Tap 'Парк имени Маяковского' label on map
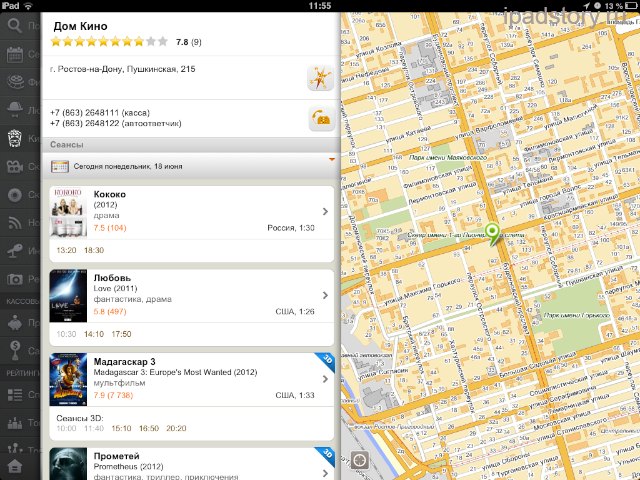 (448, 157)
